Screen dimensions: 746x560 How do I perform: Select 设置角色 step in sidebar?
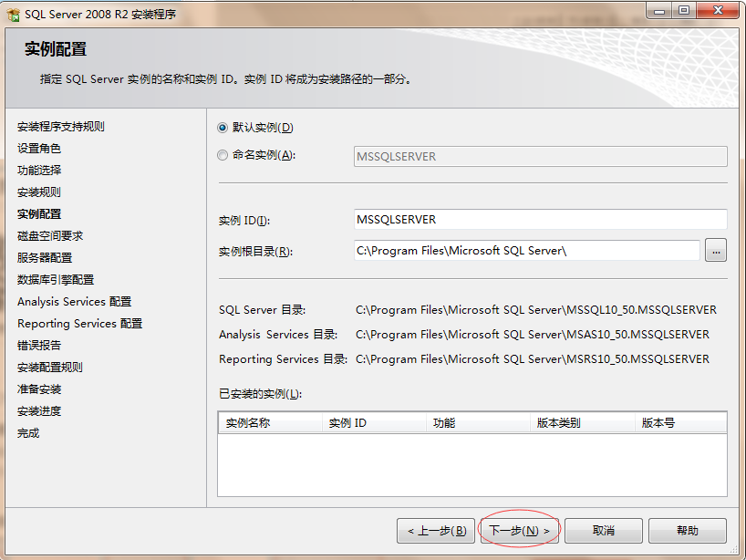coord(39,149)
